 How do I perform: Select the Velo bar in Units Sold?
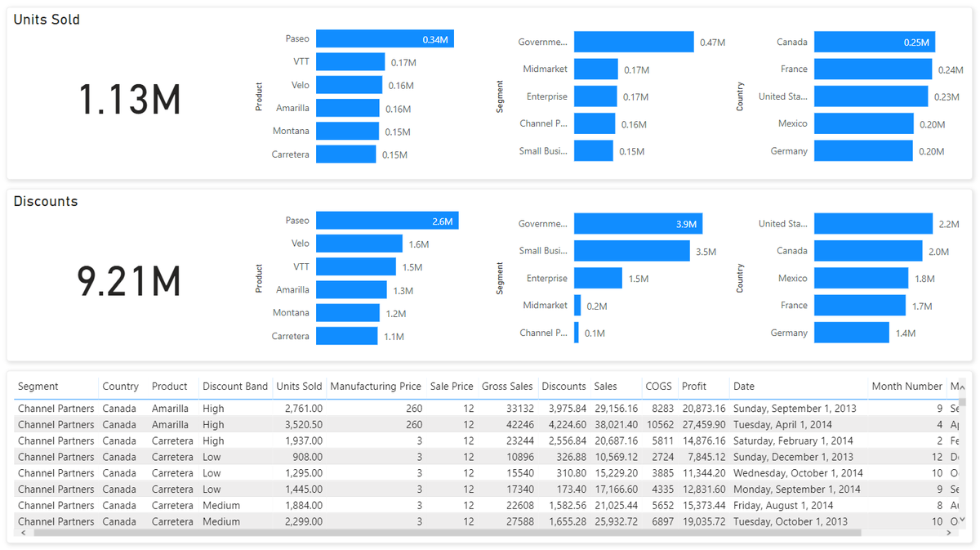click(x=351, y=85)
